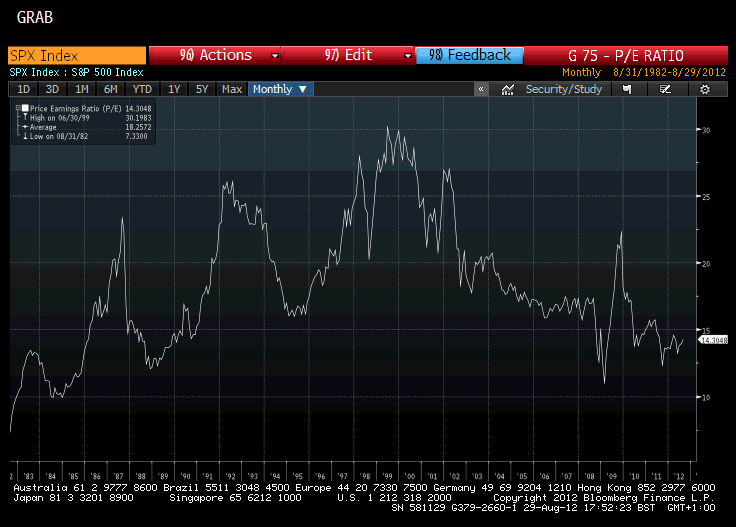Click the High marker icon in legend
736x527 pixels.
[x=25, y=117]
